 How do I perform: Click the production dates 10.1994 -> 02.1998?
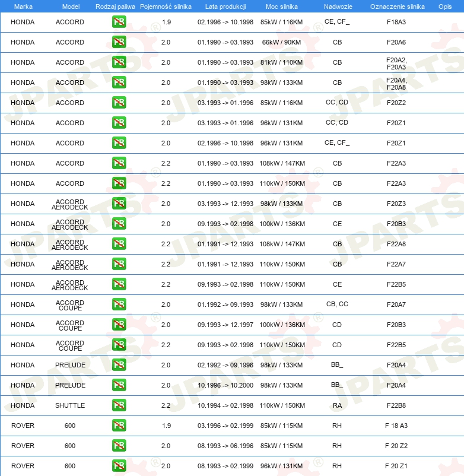click(x=225, y=405)
